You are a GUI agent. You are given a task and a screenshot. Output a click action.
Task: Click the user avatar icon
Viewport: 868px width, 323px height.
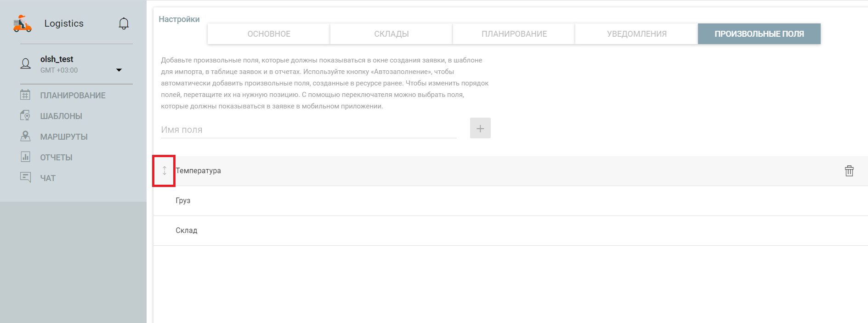tap(26, 64)
